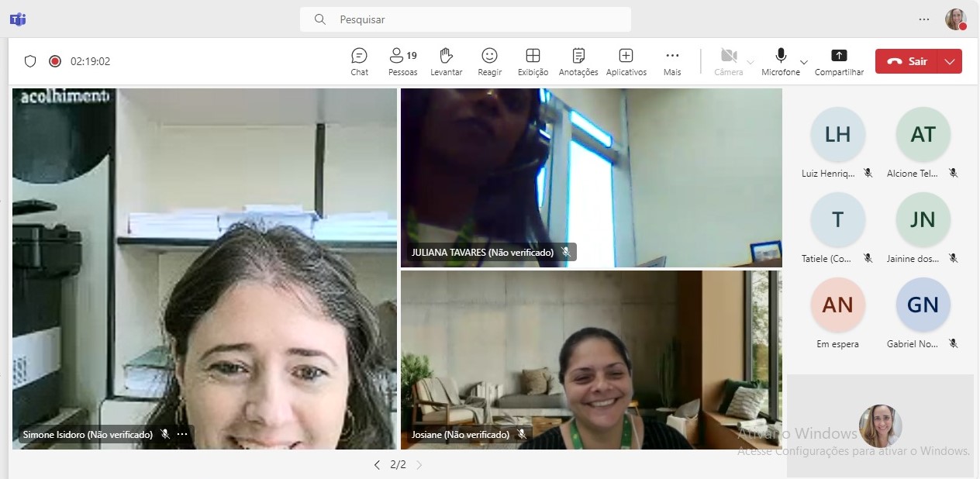The image size is (980, 479).
Task: Open the Mais more options menu
Action: [x=672, y=61]
